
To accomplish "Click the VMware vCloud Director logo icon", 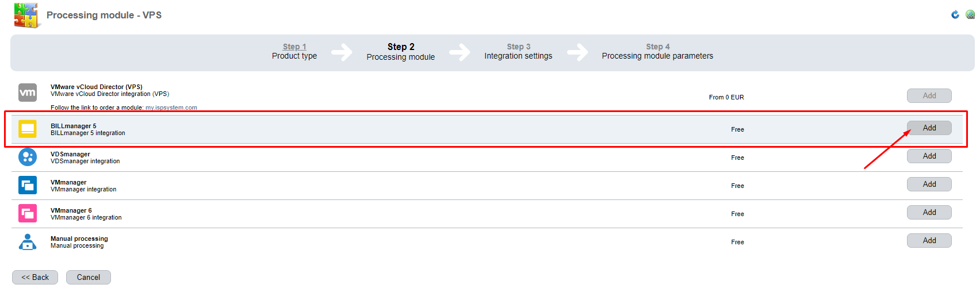I will (28, 93).
